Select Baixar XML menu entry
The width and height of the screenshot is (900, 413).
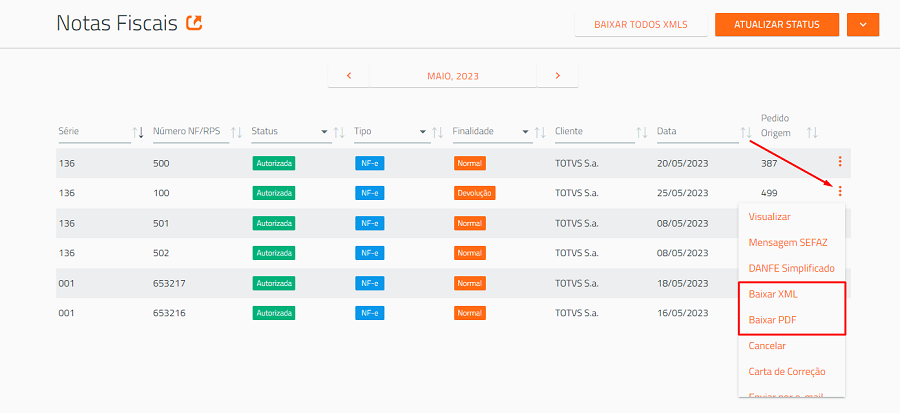[x=773, y=294]
